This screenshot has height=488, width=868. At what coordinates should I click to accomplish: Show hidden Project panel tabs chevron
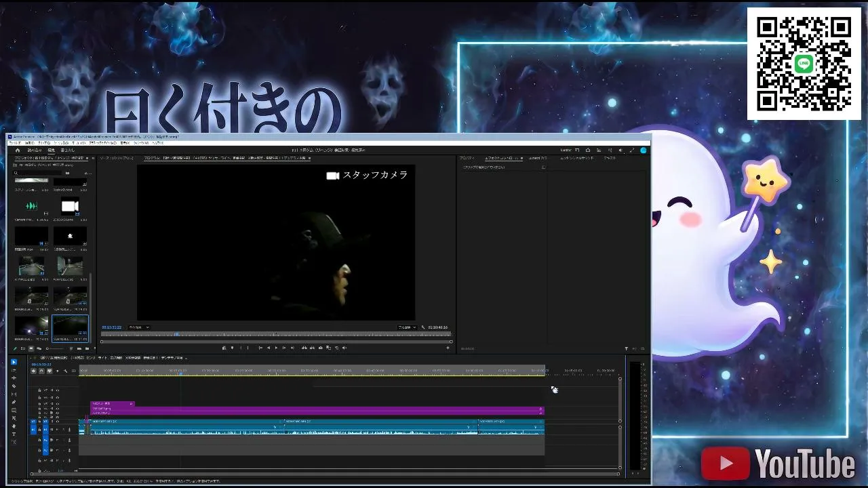coord(93,158)
